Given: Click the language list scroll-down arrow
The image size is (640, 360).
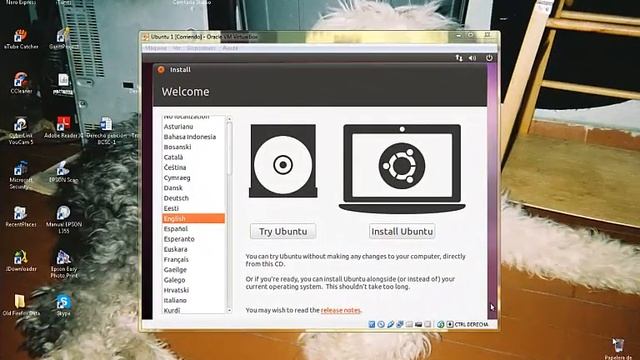Looking at the screenshot, I should click(229, 311).
